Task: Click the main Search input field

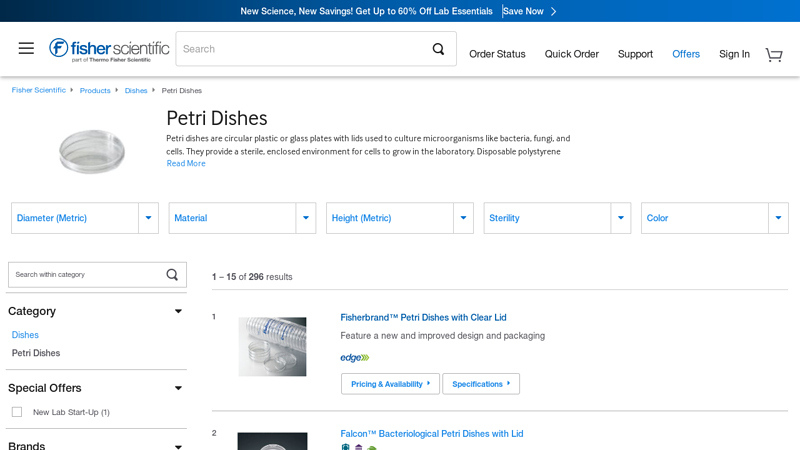Action: click(300, 49)
